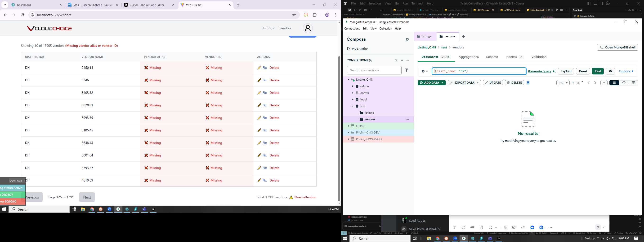Viewport: 644px width, 242px height.
Task: Change documents per page 100 dropdown
Action: tap(563, 83)
